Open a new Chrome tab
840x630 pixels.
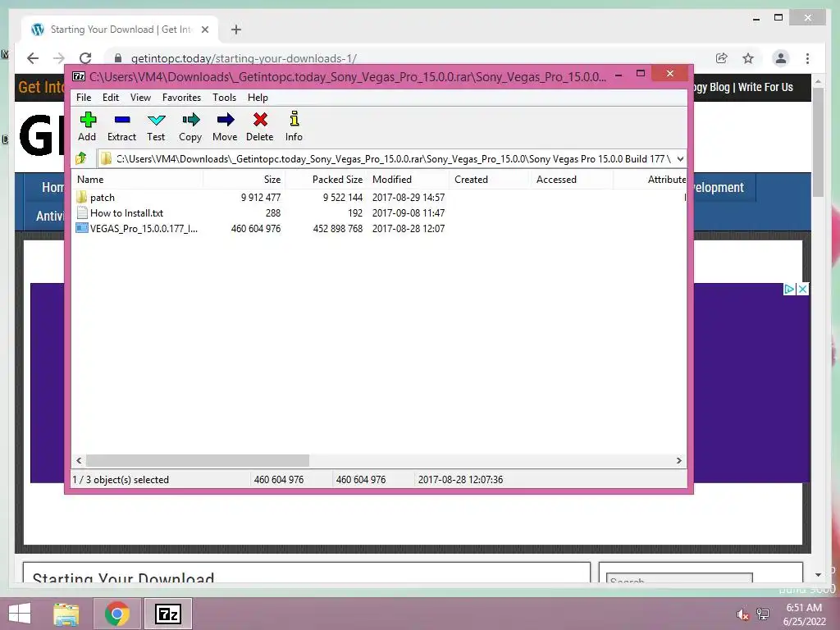click(x=236, y=30)
